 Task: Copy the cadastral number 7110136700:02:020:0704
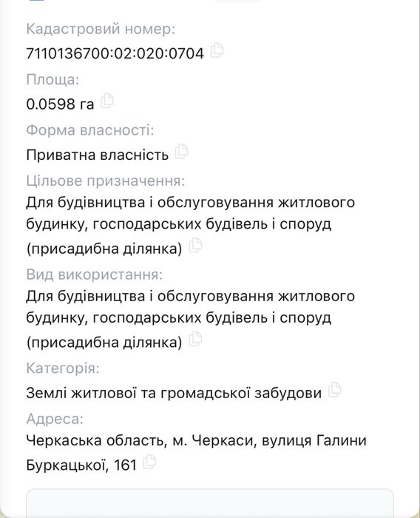(x=217, y=50)
